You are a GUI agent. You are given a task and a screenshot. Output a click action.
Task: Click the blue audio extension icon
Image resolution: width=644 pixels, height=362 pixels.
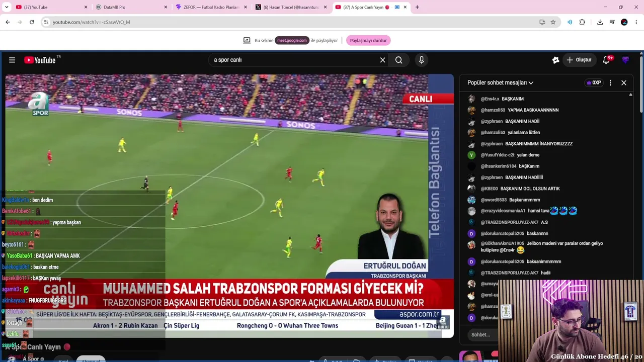[570, 22]
